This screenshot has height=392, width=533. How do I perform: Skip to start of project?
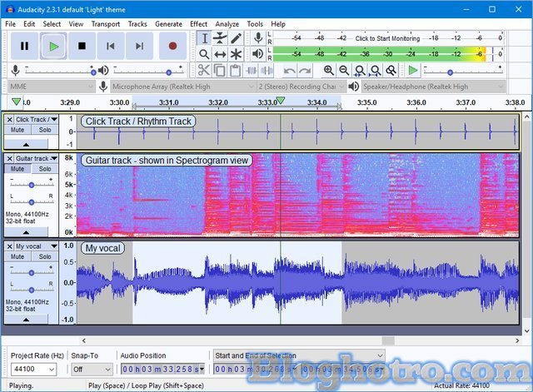coord(111,46)
